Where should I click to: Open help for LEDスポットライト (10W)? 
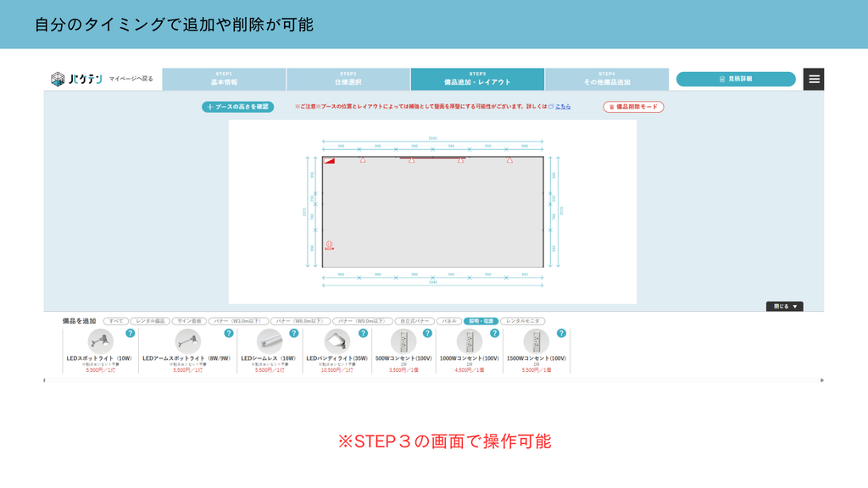click(x=130, y=333)
